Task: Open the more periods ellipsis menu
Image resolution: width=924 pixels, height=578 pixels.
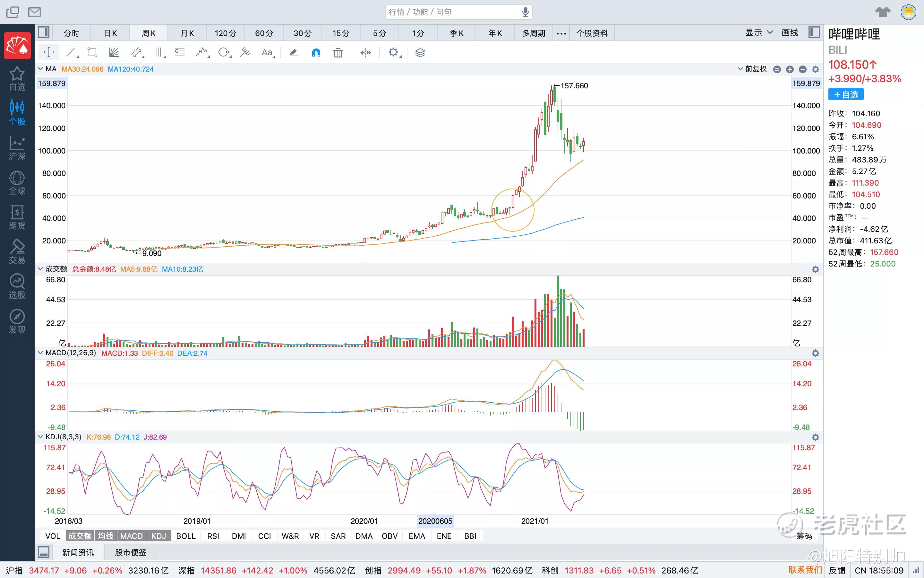Action: [561, 33]
